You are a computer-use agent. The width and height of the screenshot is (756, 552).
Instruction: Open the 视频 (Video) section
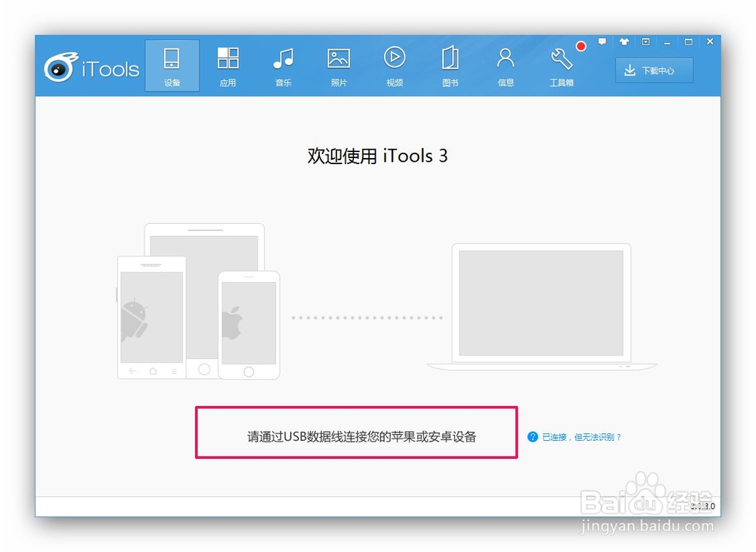pyautogui.click(x=395, y=66)
